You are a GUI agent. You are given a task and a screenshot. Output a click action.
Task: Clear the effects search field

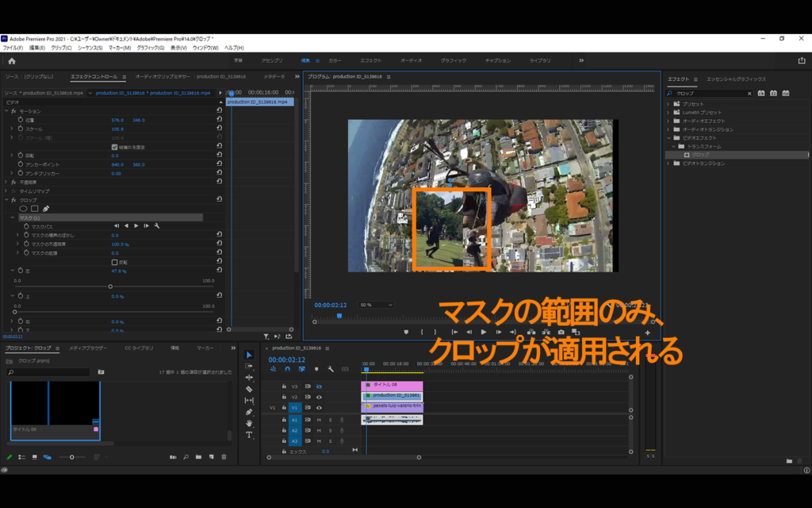749,94
